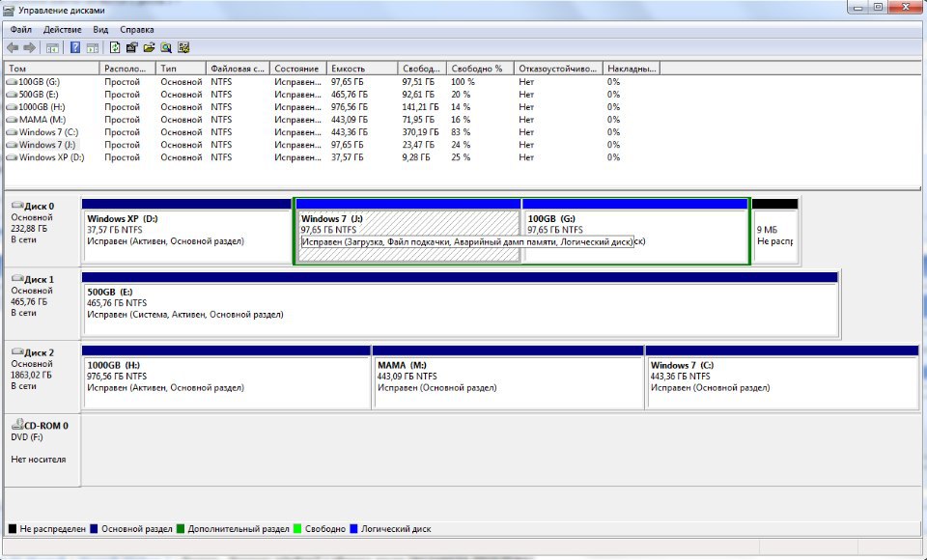Click the CD-ROM 0 drive icon
This screenshot has width=927, height=560.
click(x=17, y=425)
